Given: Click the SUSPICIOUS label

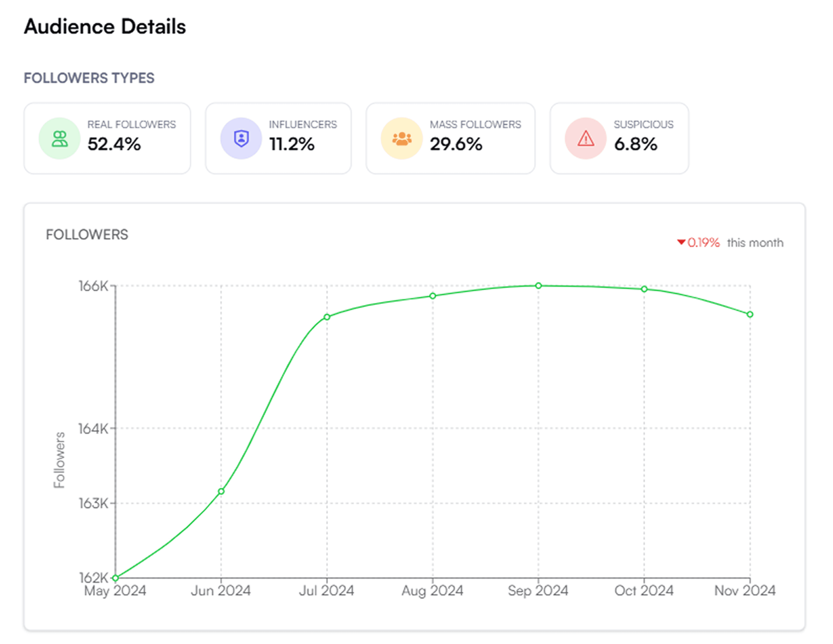Looking at the screenshot, I should click(x=643, y=124).
